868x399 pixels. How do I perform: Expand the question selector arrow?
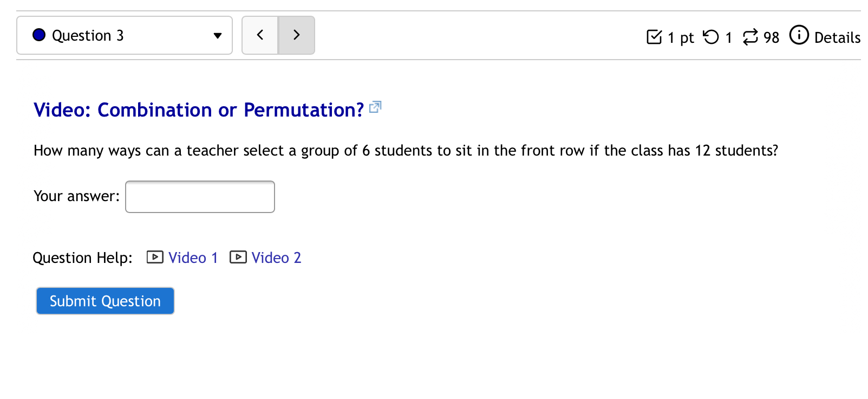point(217,35)
